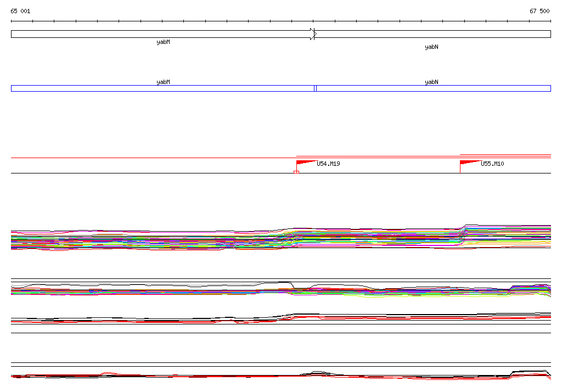Image resolution: width=562 pixels, height=392 pixels.
Task: Click the arrowhead at yabM gene end
Action: [x=313, y=34]
